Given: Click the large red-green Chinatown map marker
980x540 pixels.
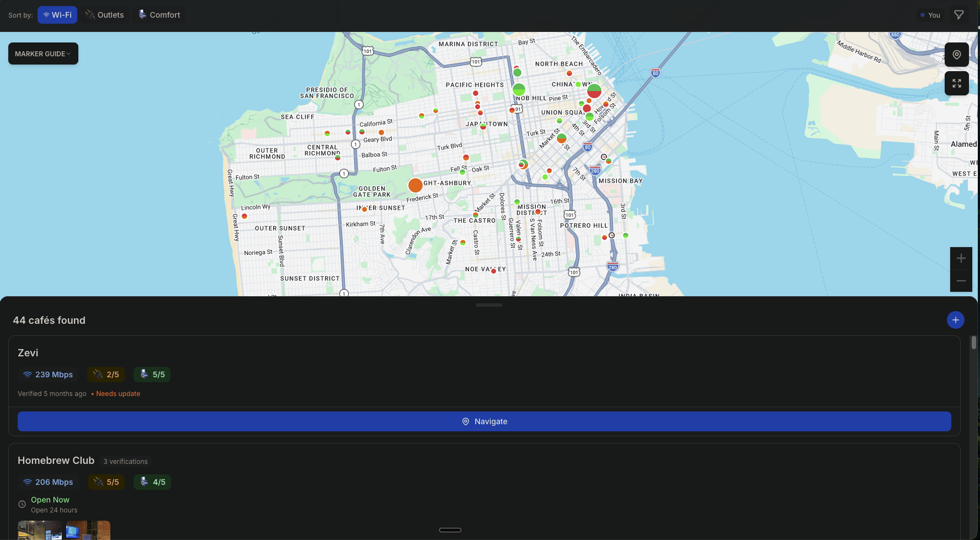Looking at the screenshot, I should tap(594, 90).
